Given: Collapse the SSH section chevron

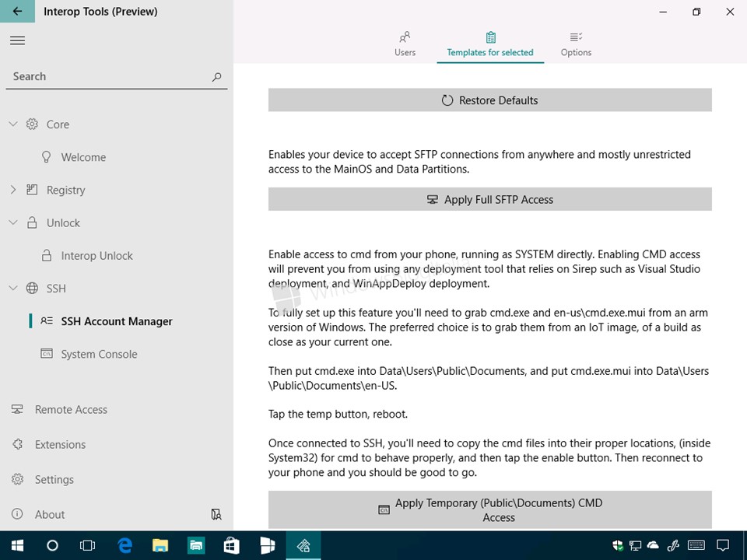Looking at the screenshot, I should [13, 288].
